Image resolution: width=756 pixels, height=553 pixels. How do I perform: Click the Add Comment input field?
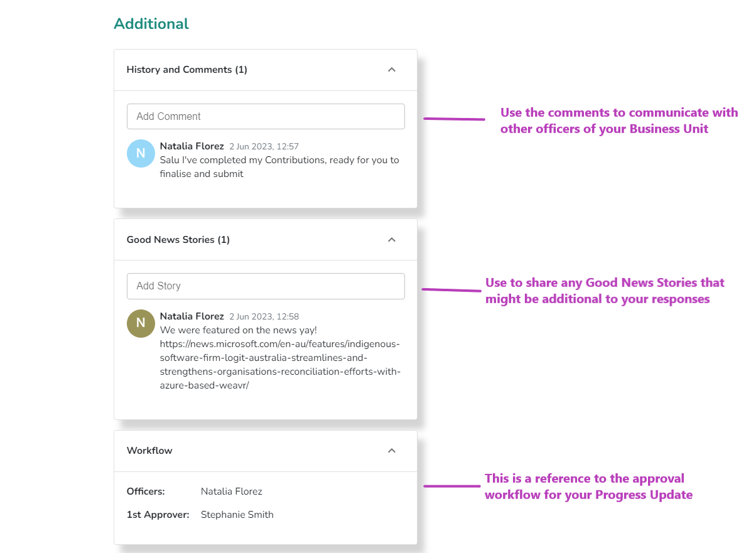266,117
